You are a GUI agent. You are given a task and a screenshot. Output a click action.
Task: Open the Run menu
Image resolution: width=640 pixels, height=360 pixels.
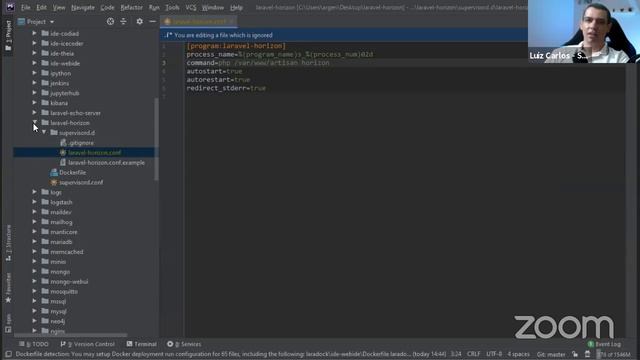click(x=154, y=7)
